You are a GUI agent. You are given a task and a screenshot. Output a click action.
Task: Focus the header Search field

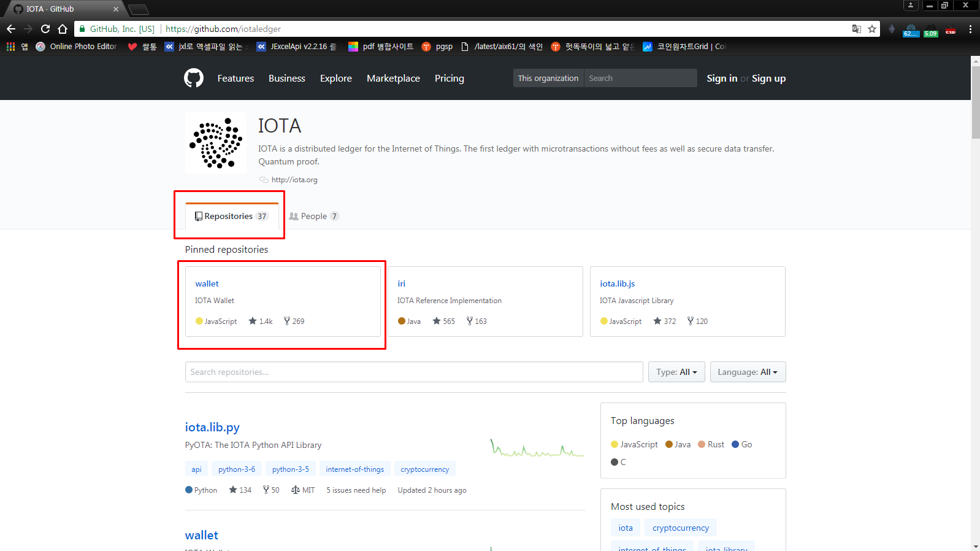pos(640,78)
